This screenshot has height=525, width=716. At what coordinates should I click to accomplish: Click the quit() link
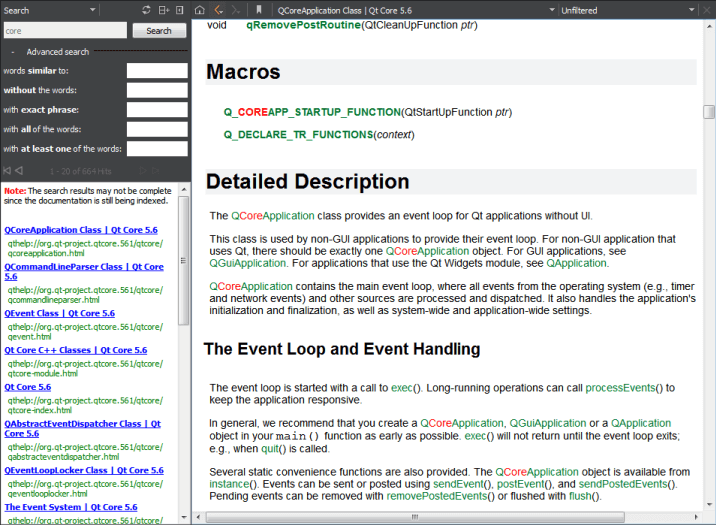coord(269,449)
